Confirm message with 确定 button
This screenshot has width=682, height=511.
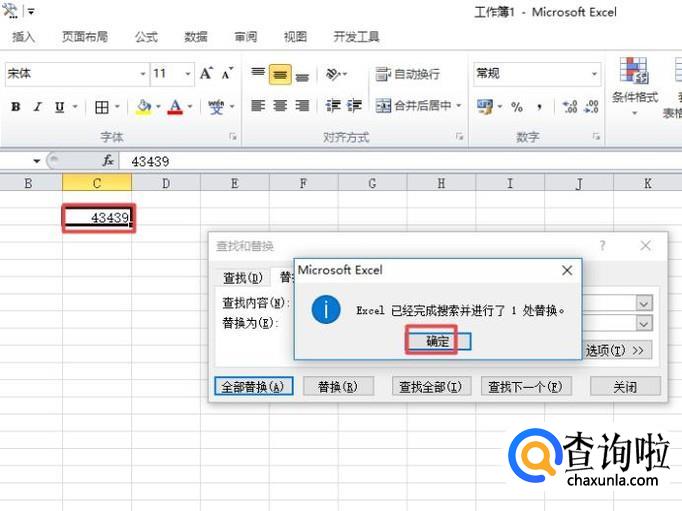[x=438, y=341]
